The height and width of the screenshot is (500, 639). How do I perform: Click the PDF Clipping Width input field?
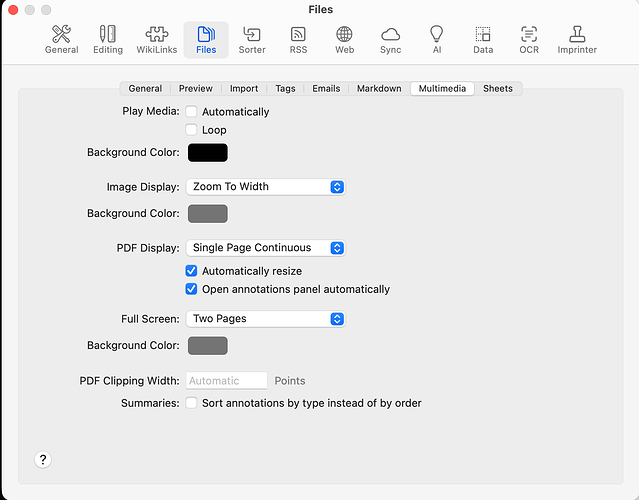click(226, 381)
